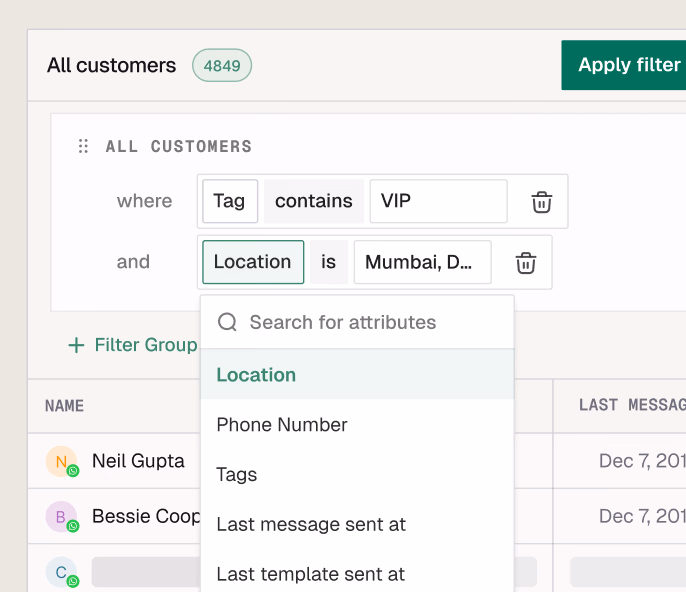This screenshot has width=686, height=592.
Task: Select Last message sent at attribute
Action: [311, 525]
